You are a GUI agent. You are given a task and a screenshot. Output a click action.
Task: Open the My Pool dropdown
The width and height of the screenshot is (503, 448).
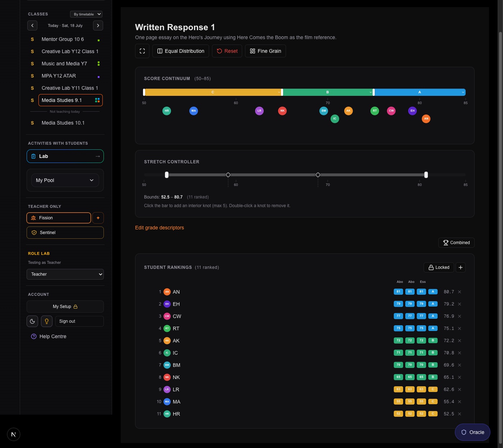65,180
